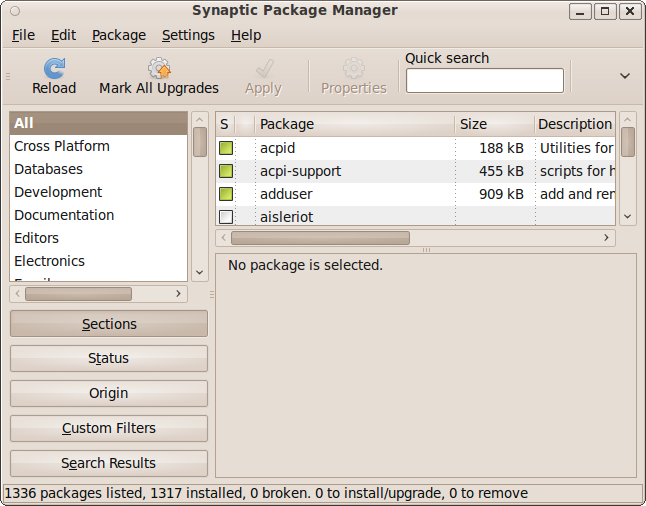Expand the toolbar overflow chevron

625,76
